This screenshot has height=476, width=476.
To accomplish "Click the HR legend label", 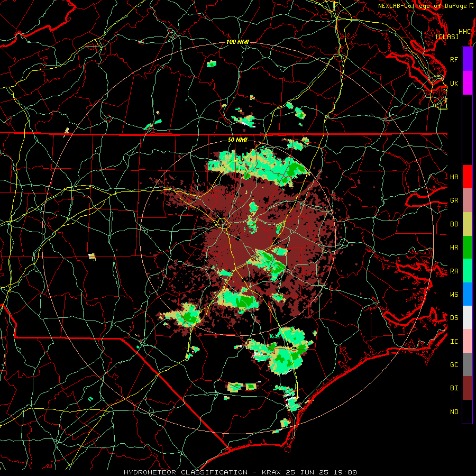I will [454, 248].
